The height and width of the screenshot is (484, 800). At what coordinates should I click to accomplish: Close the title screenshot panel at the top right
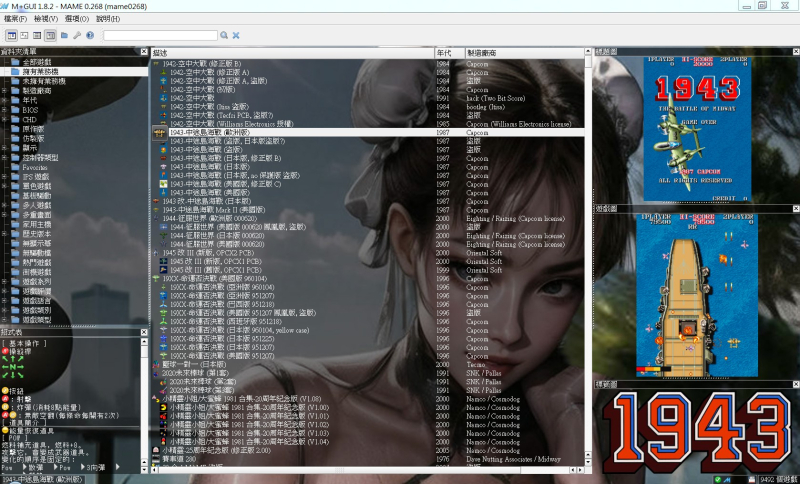pos(796,52)
